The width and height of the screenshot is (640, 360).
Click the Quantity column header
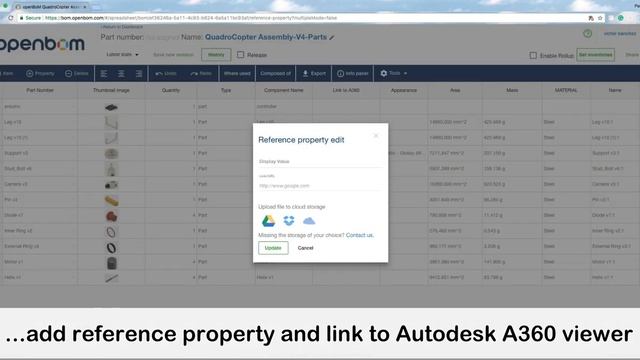click(x=171, y=90)
